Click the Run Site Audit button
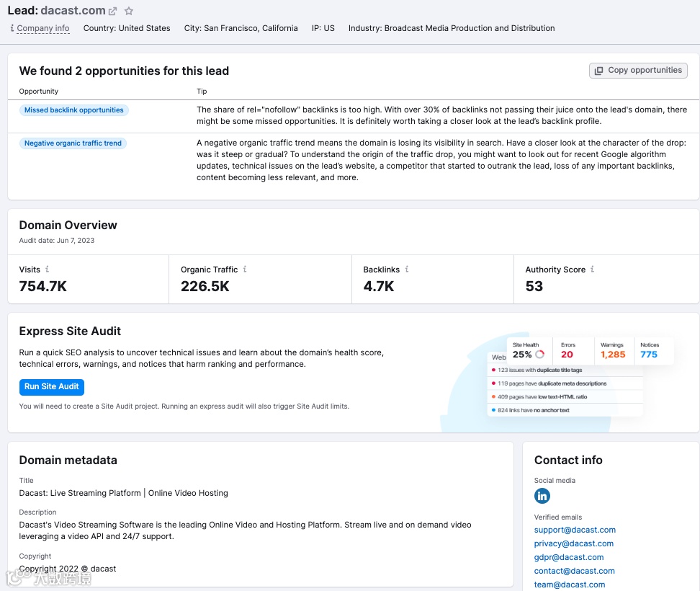700x591 pixels. 52,387
